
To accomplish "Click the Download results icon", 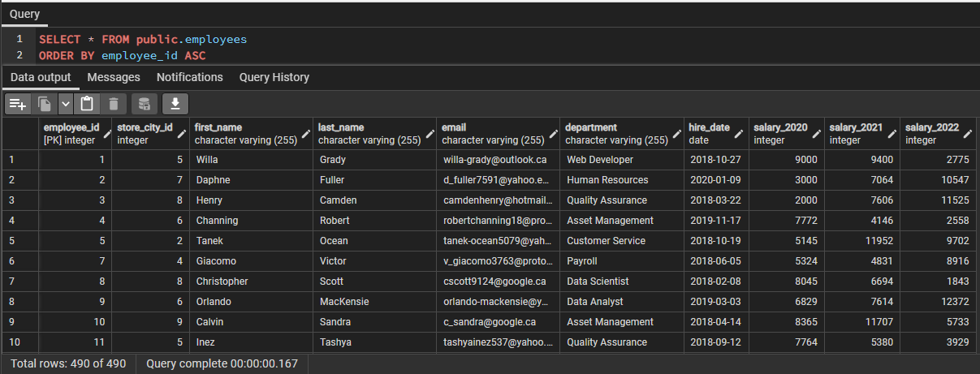I will [175, 104].
